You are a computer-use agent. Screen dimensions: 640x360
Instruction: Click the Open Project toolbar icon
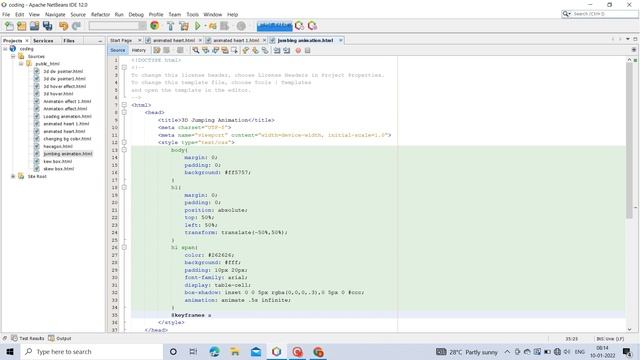click(x=34, y=26)
